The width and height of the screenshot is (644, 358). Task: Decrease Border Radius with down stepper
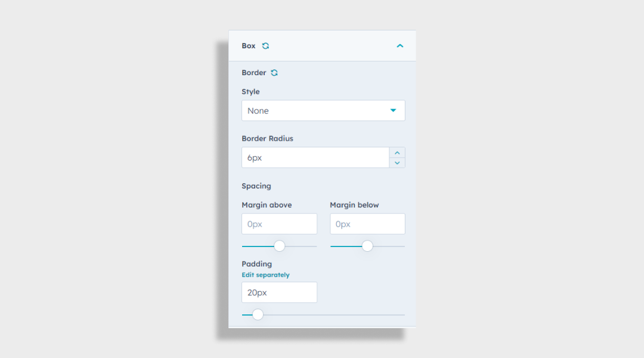coord(397,163)
